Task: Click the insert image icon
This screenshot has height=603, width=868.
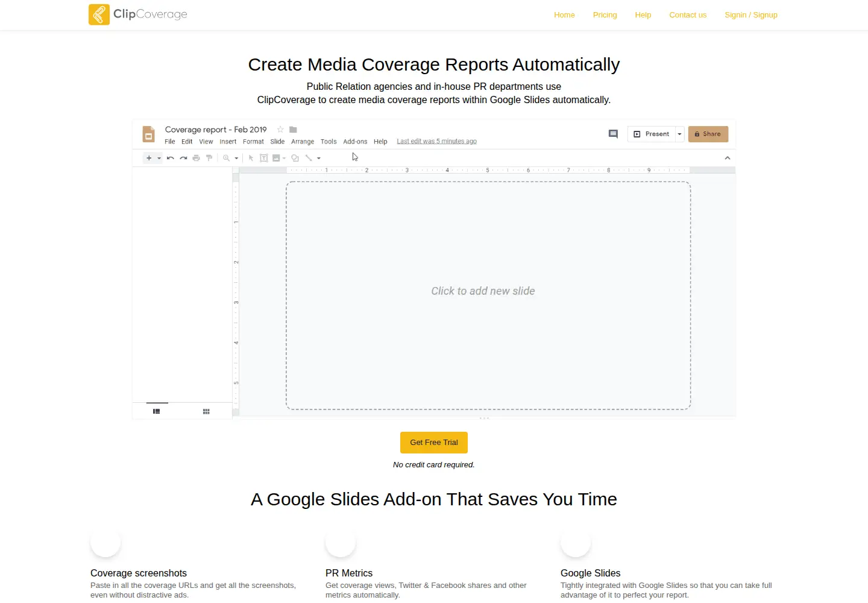Action: [276, 158]
